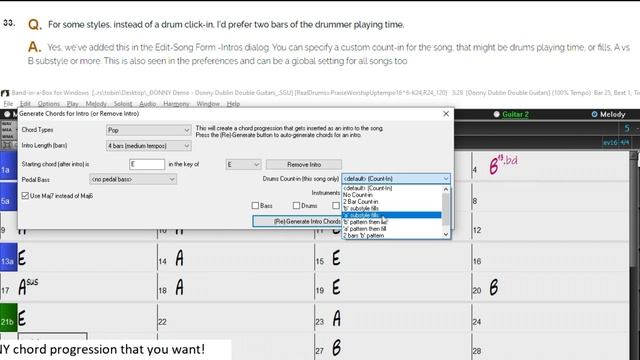The image size is (640, 360).
Task: Toggle Use Maj7 instead of Maj6 checkbox
Action: point(25,196)
